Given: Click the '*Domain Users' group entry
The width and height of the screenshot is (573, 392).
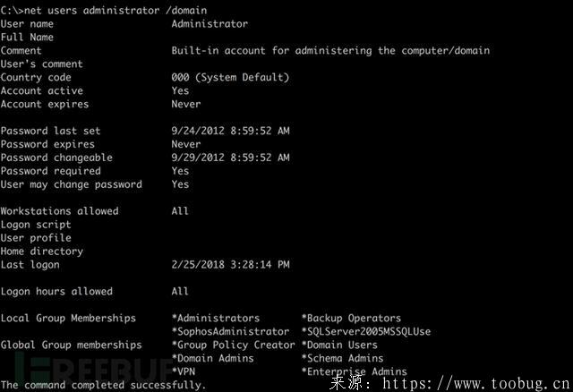Looking at the screenshot, I should coord(342,345).
